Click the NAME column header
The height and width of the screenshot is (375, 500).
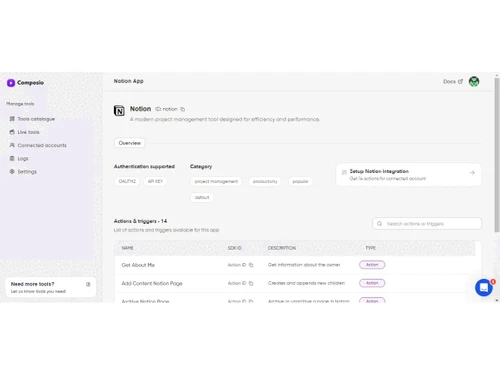point(127,248)
